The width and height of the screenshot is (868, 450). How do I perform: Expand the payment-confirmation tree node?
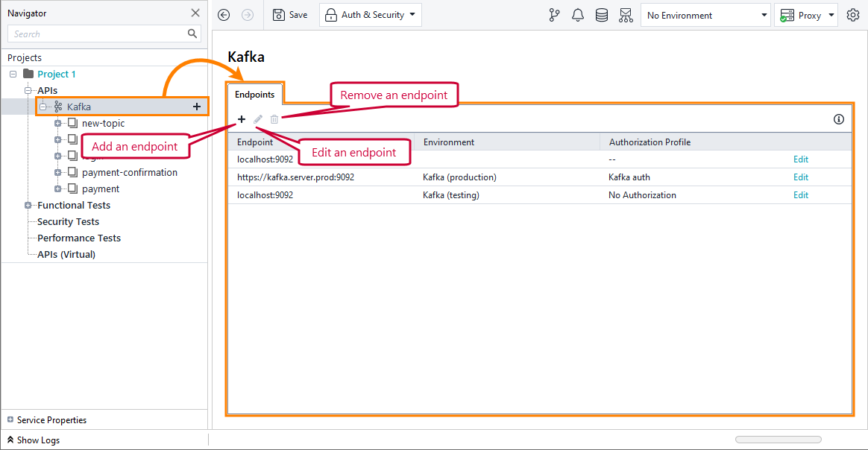coord(58,172)
